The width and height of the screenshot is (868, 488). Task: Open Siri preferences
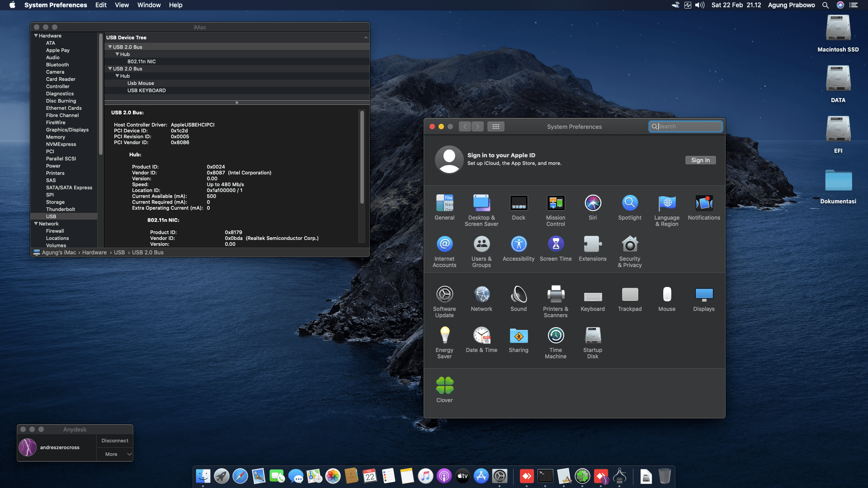[593, 207]
